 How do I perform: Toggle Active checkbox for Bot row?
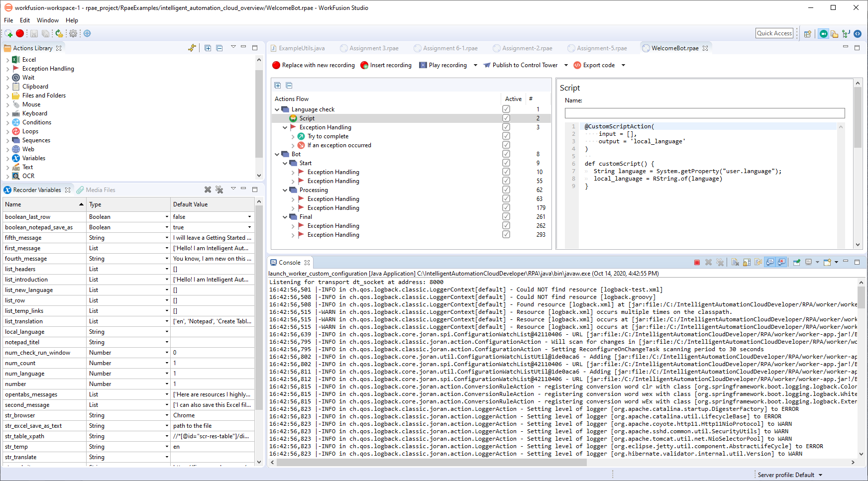tap(506, 154)
